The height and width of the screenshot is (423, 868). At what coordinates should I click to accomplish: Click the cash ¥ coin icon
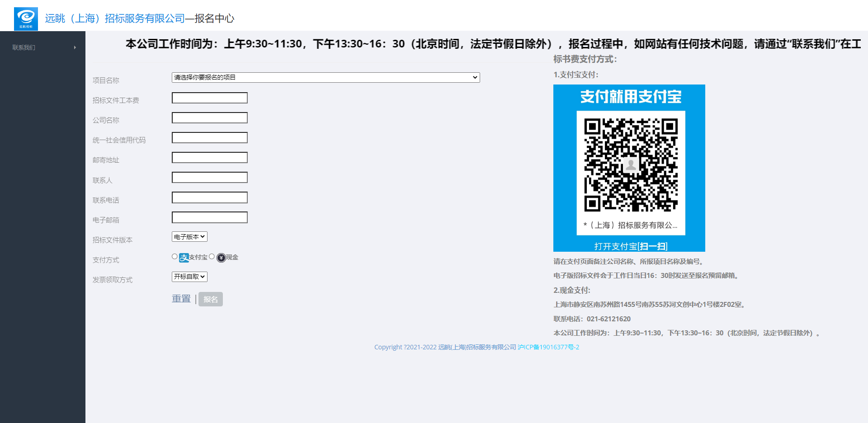[x=221, y=258]
